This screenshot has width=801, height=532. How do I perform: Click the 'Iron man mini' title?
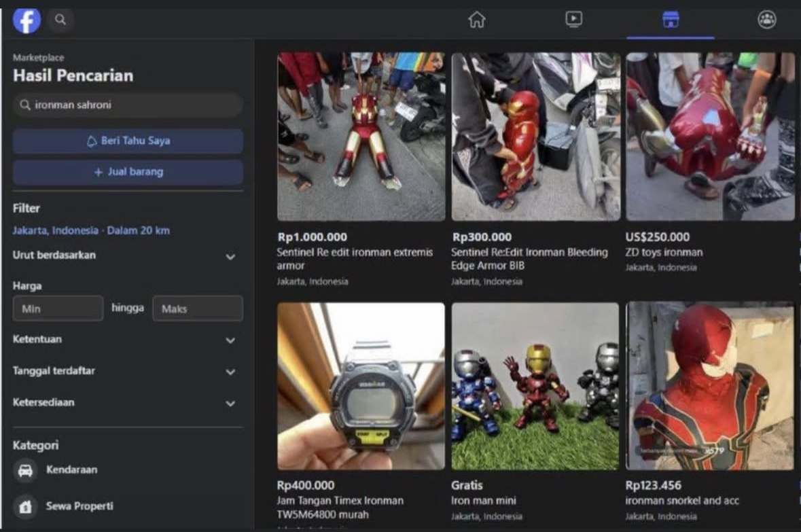pyautogui.click(x=483, y=501)
